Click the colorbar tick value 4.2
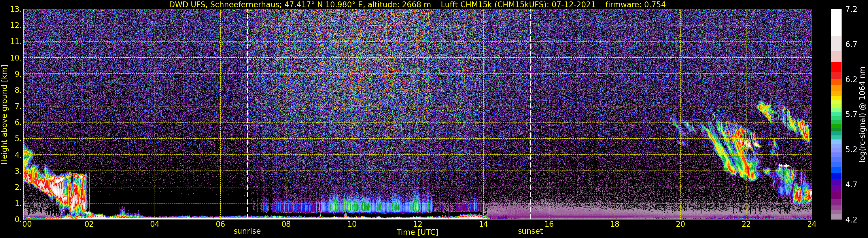This screenshot has height=238, width=868. click(x=851, y=220)
